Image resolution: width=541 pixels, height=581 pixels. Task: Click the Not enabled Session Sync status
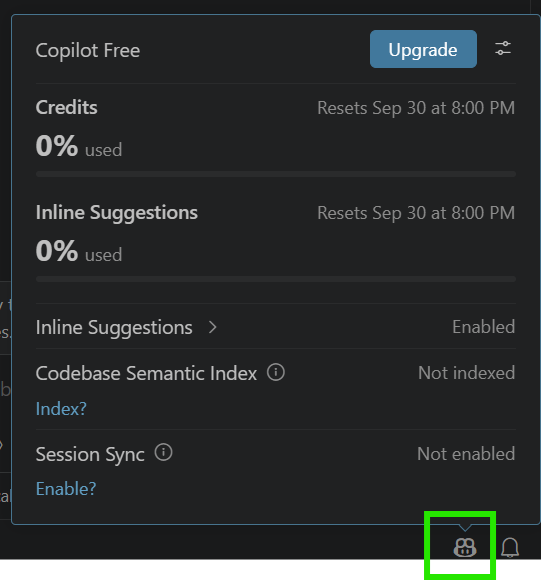point(466,454)
